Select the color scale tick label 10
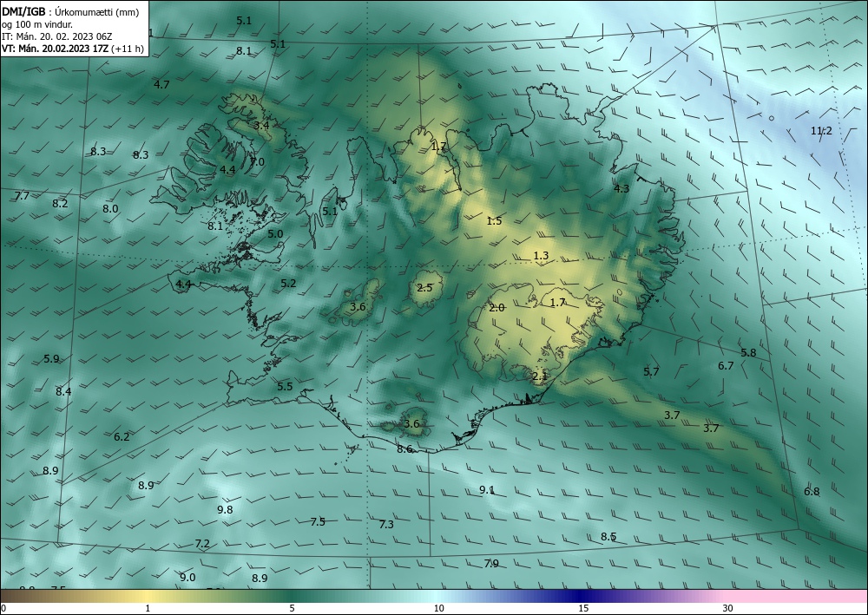868x615 pixels. (x=438, y=608)
